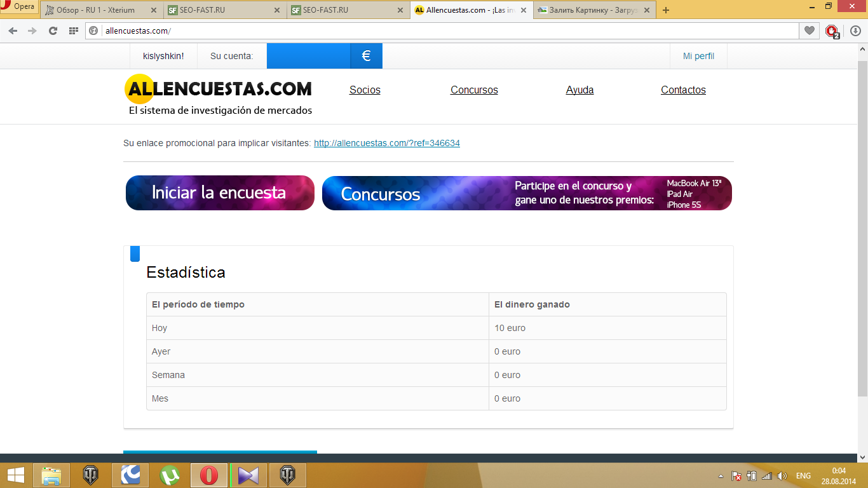
Task: Launch World of Tanks icon beside Visual Studio
Action: click(288, 475)
